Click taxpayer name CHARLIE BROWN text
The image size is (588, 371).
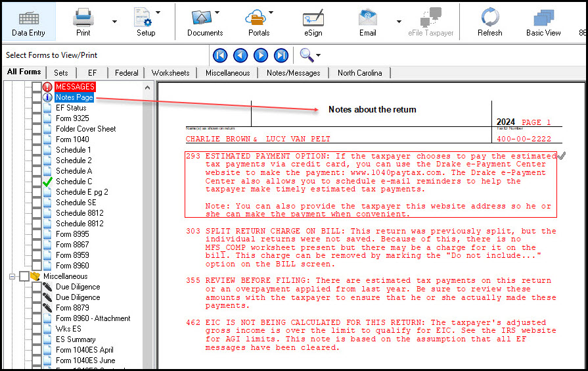coord(218,139)
